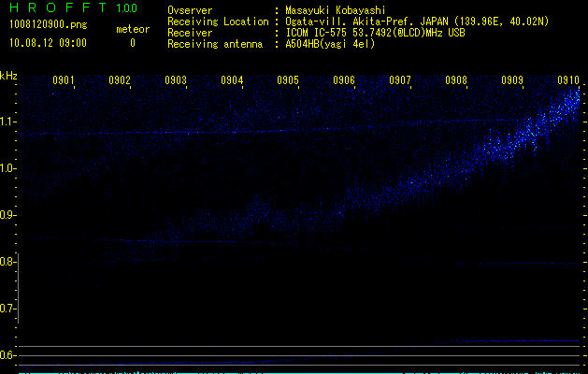
Task: Click the 0906 time marker
Action: point(344,80)
